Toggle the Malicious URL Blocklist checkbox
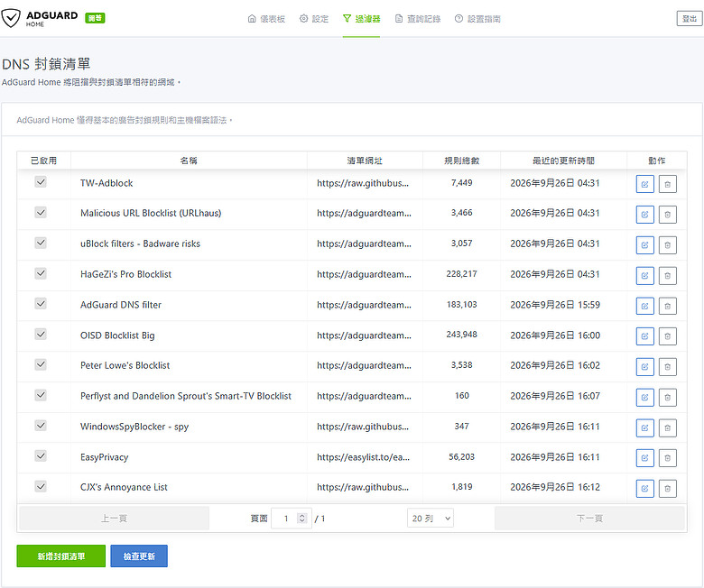Viewport: 704px width, 588px height. [x=41, y=212]
